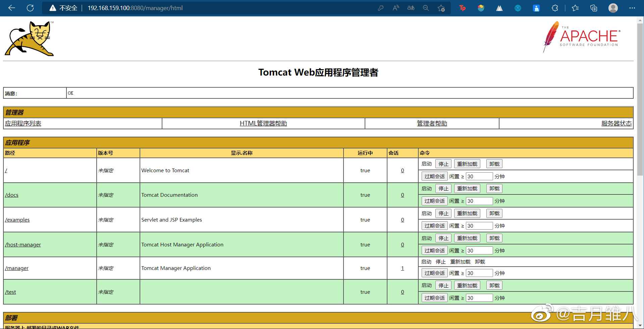Open the blue person extension icon
Viewport: 644px width, 329px height.
point(536,8)
